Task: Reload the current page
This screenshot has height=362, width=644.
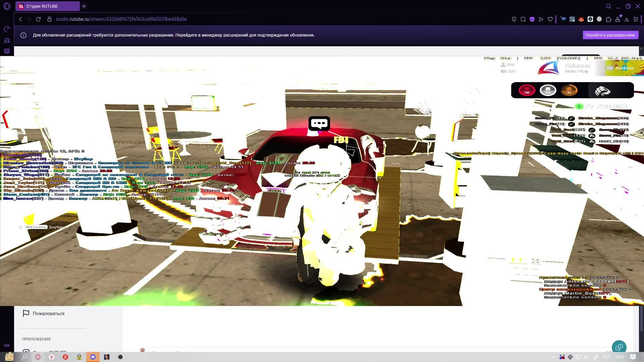Action: pos(39,19)
